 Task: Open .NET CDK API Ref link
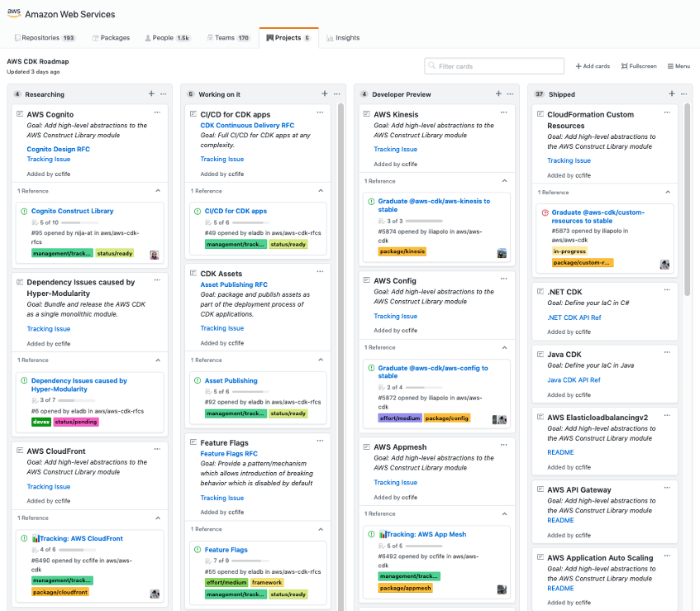click(574, 317)
